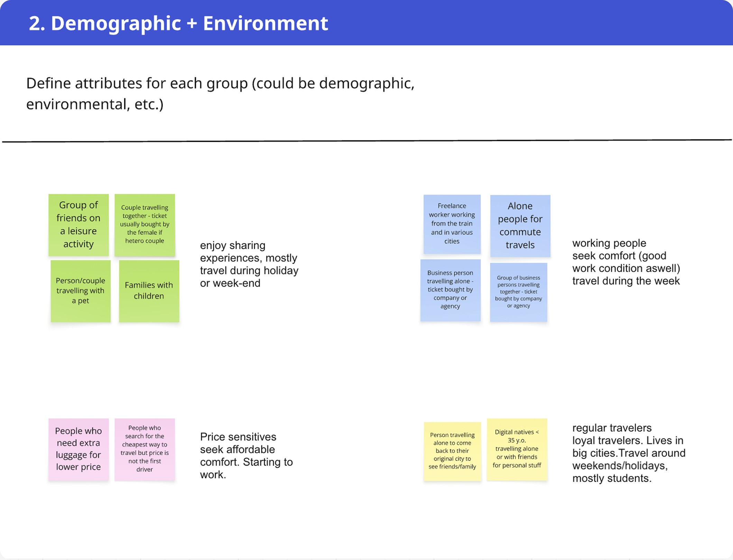Click the 'People who search for the cheapest way' note

(x=145, y=449)
